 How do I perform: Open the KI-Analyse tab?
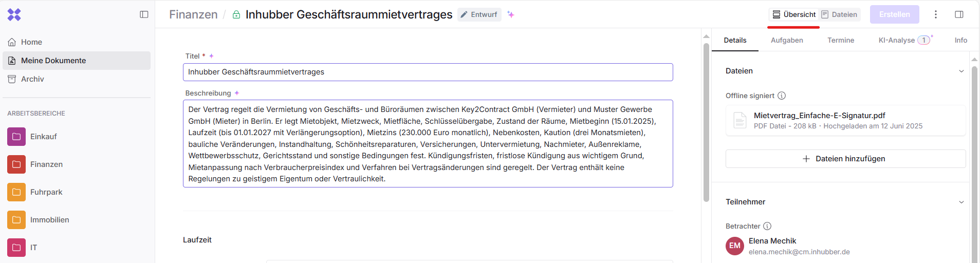(x=897, y=40)
